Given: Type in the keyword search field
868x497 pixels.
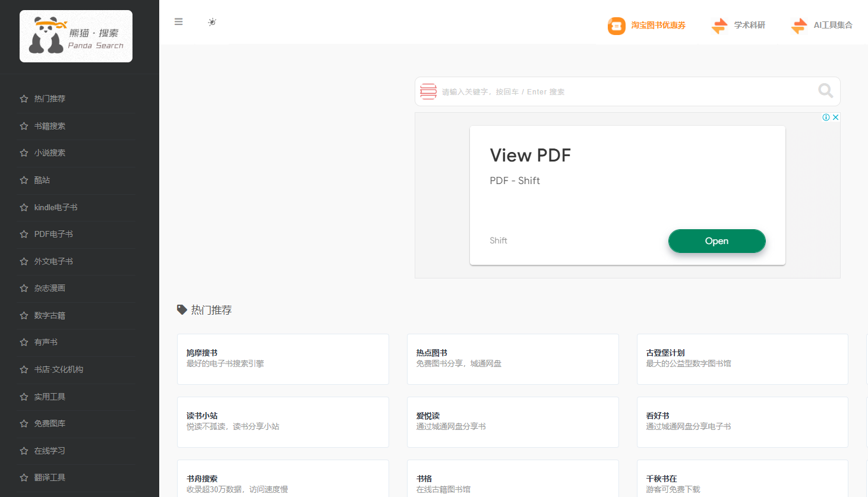Looking at the screenshot, I should [x=624, y=91].
